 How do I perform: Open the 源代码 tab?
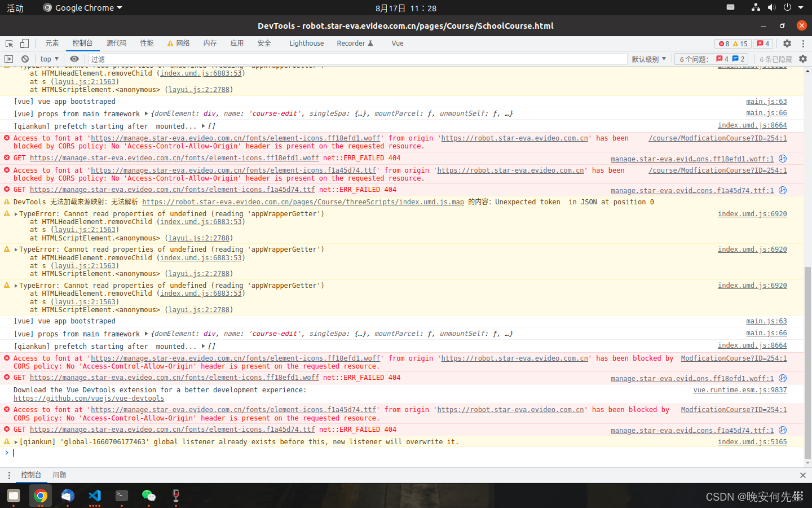[x=116, y=43]
